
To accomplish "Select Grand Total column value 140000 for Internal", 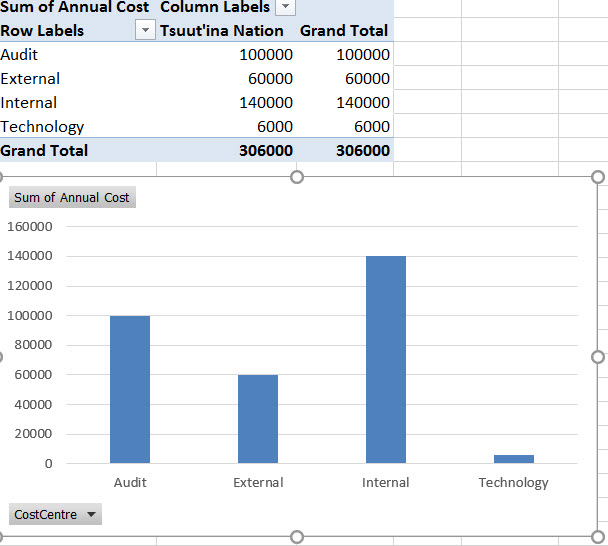I will (x=345, y=102).
